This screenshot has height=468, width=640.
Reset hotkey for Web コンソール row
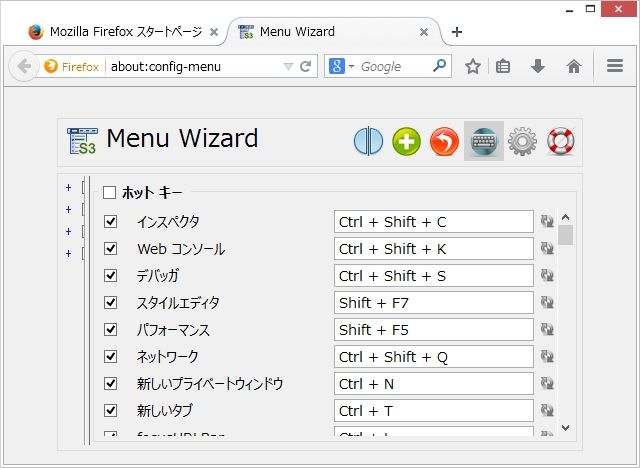pos(547,248)
